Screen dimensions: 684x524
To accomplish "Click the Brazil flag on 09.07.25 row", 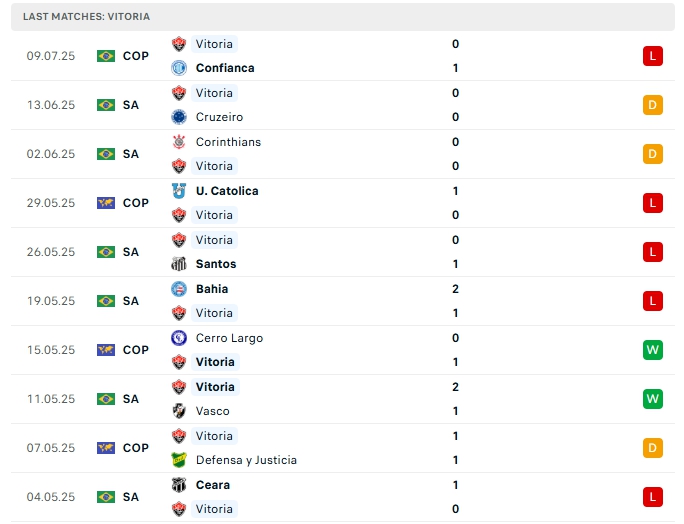I will tap(106, 56).
